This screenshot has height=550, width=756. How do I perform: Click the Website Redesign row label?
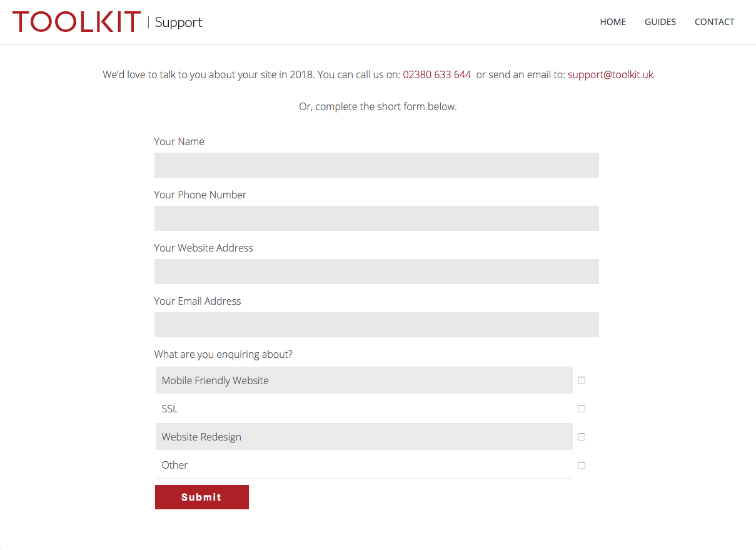(x=201, y=437)
